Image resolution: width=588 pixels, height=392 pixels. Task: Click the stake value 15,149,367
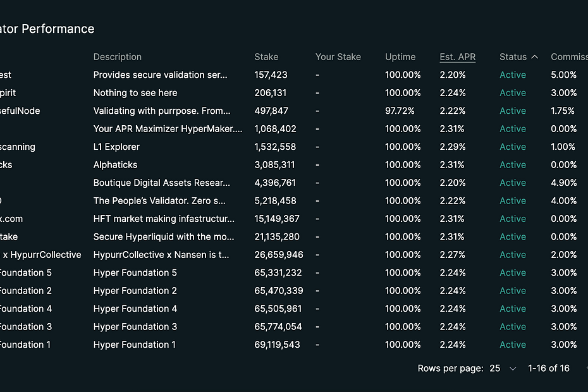tap(277, 219)
